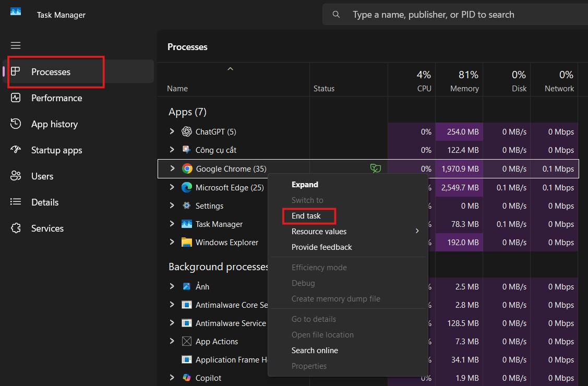Expand the Microsoft Edge process tree
588x386 pixels.
(x=172, y=187)
